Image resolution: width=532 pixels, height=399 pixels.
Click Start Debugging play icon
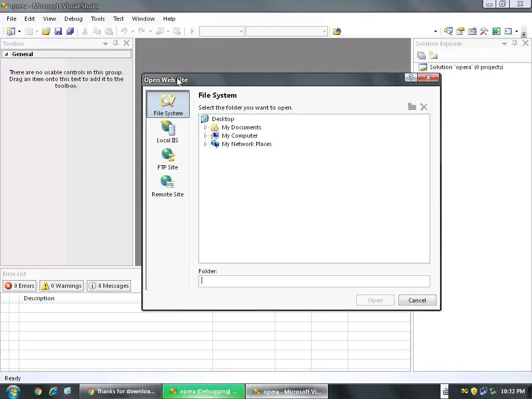point(192,31)
